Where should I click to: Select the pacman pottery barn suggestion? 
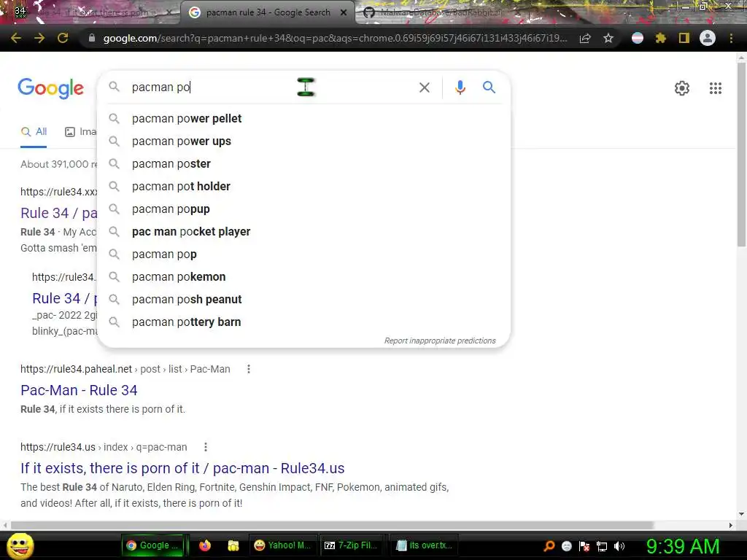(303, 322)
